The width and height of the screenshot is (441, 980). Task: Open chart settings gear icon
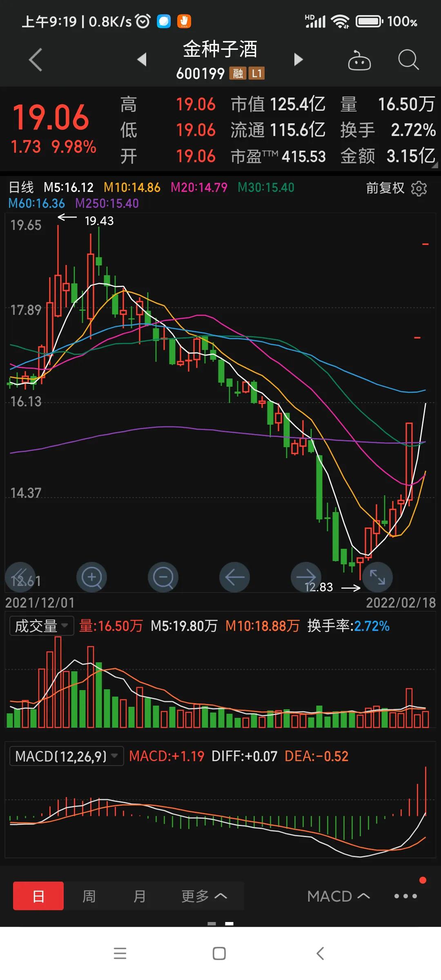[419, 188]
